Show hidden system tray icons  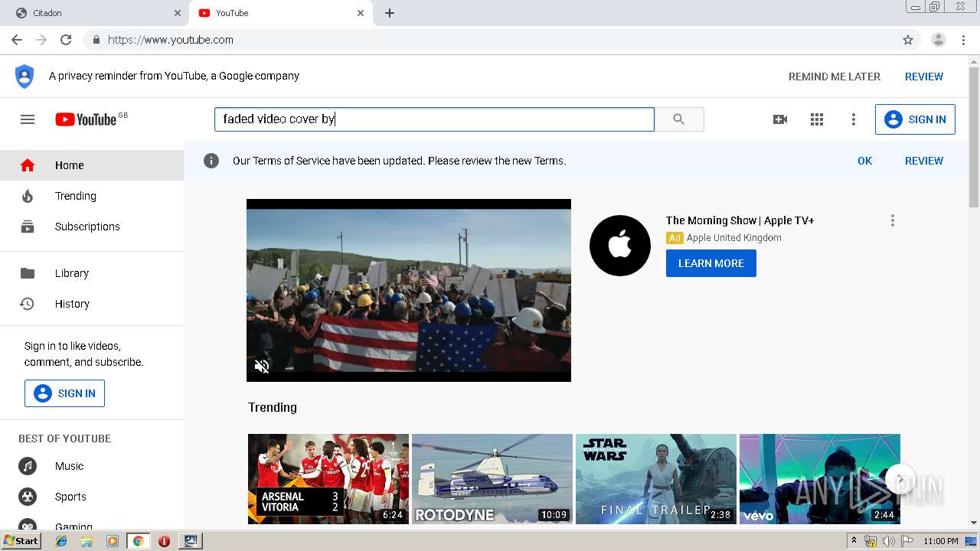(854, 541)
